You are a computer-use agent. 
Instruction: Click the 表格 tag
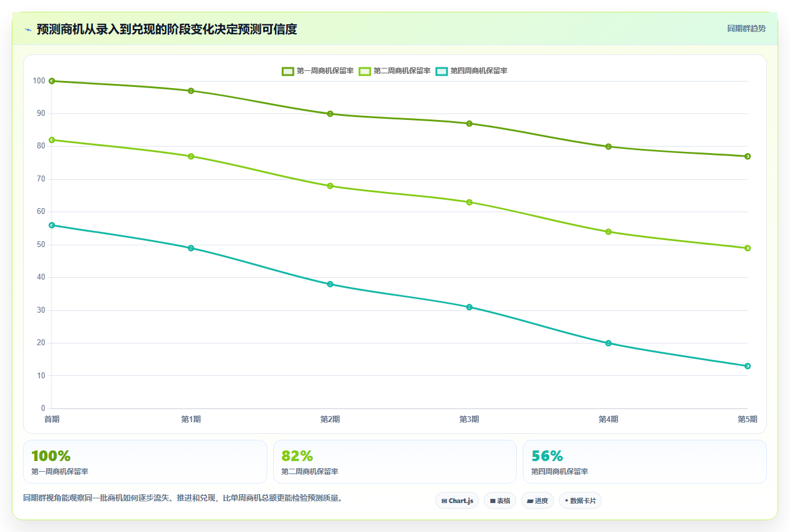(500, 501)
